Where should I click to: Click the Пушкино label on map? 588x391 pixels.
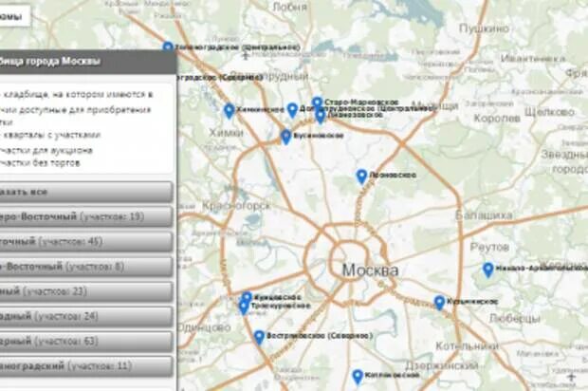[x=484, y=28]
